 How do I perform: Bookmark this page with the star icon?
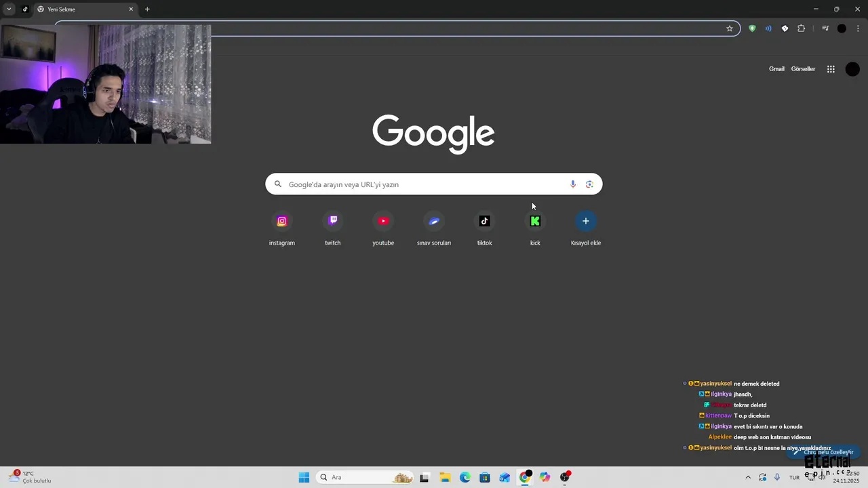pyautogui.click(x=730, y=28)
